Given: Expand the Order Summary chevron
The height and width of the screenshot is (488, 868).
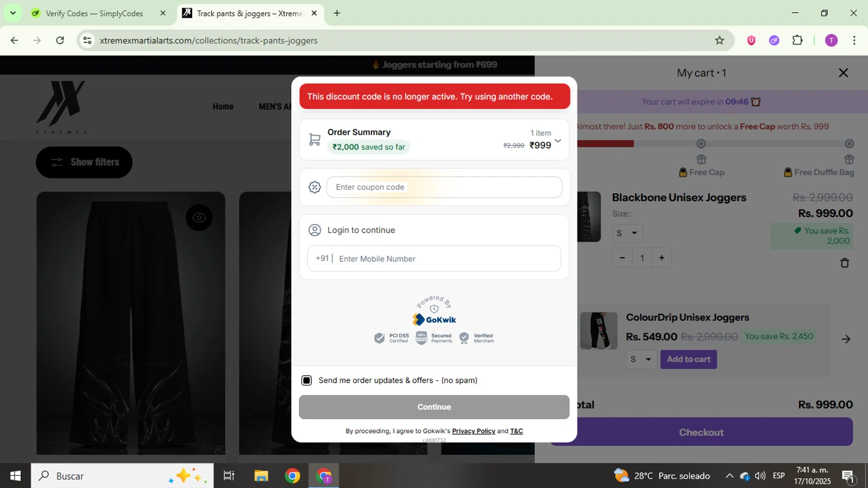Looking at the screenshot, I should [558, 141].
